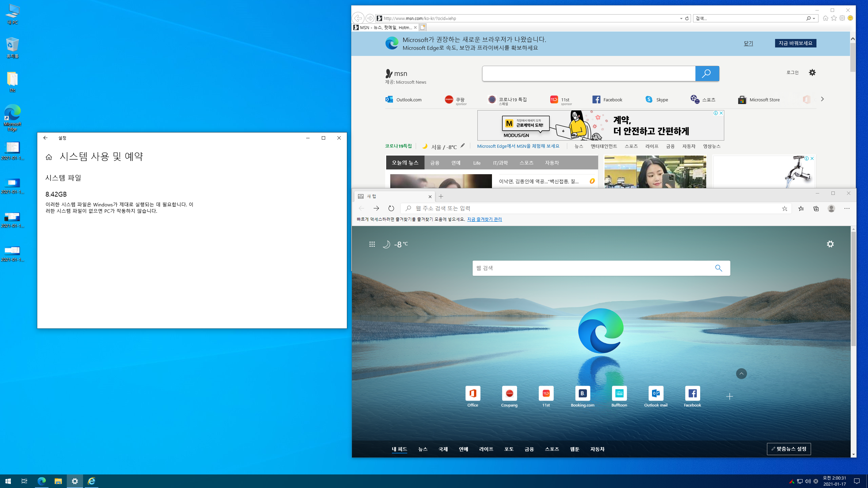
Task: Click the MSN search magnifier button
Action: pyautogui.click(x=707, y=74)
